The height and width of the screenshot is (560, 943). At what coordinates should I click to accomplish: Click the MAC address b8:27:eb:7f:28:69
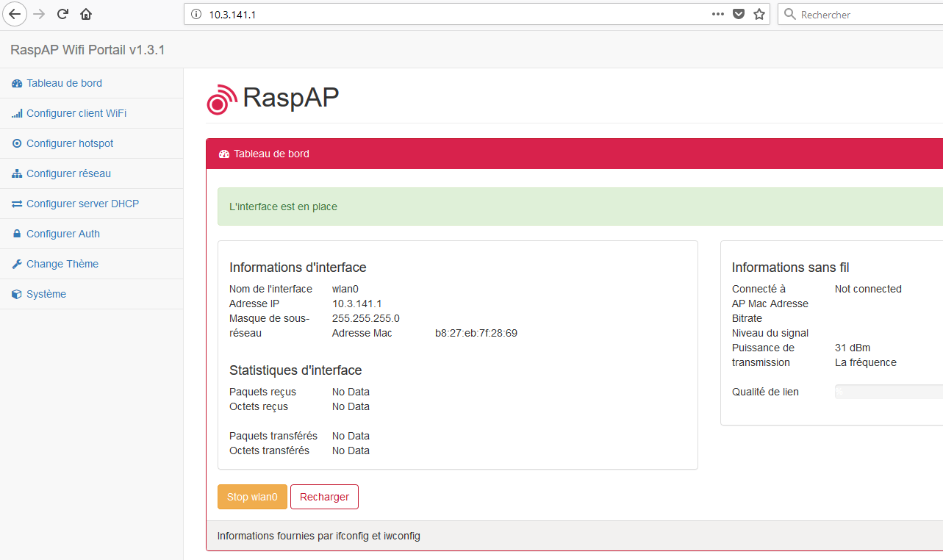click(476, 333)
